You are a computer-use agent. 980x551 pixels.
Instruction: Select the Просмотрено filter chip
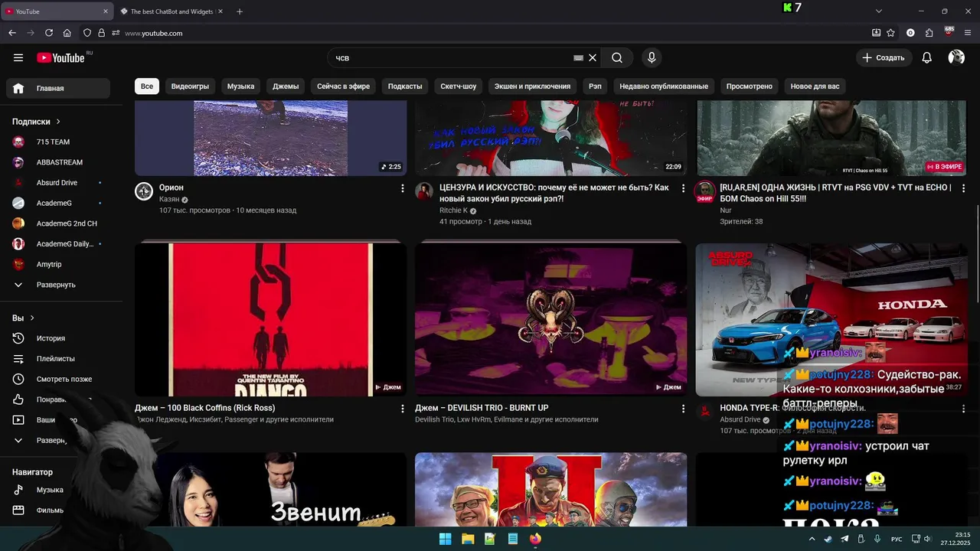[x=749, y=86]
